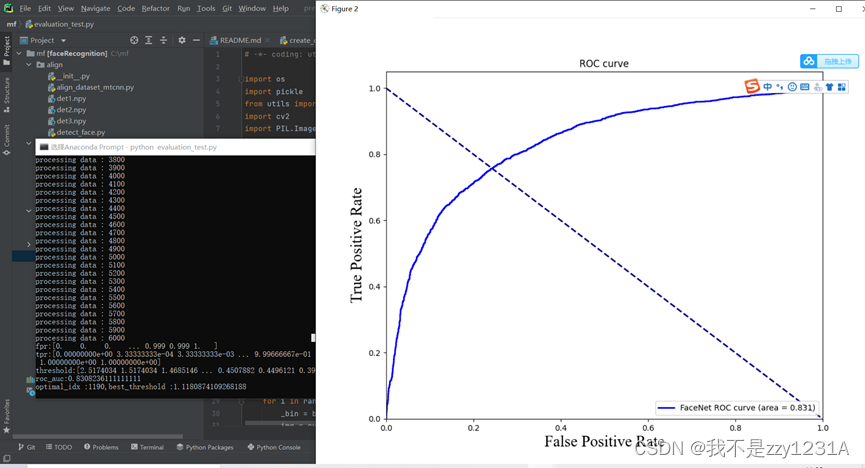Open the Tools menu
This screenshot has width=865, height=468.
click(x=206, y=8)
